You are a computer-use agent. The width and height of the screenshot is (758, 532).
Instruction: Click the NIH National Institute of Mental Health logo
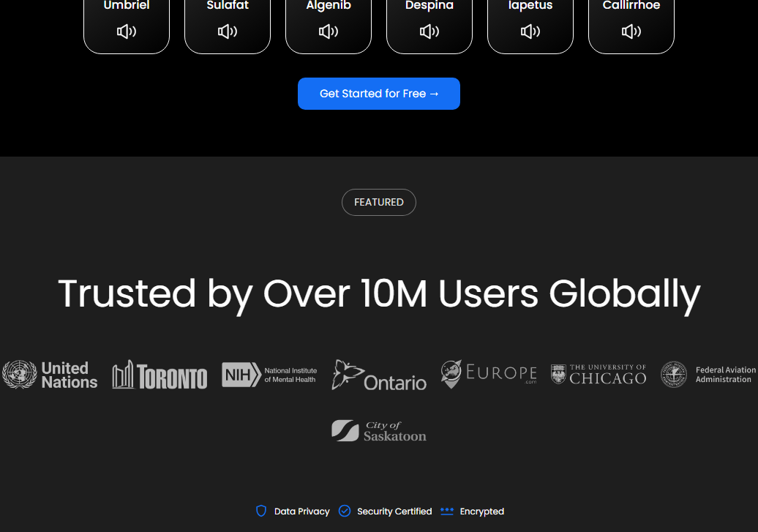tap(270, 375)
